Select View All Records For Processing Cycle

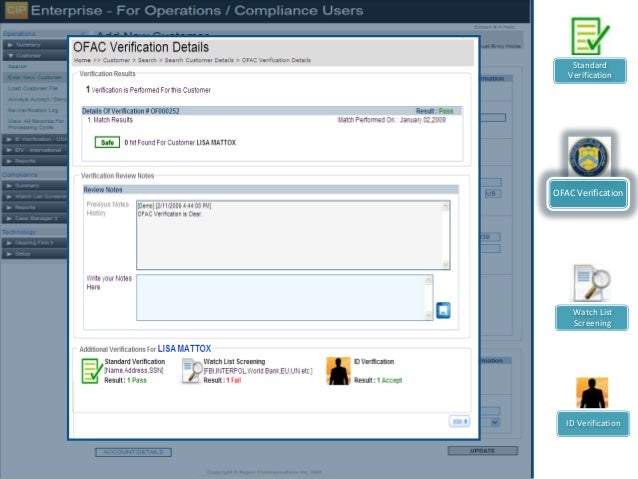tap(36, 124)
